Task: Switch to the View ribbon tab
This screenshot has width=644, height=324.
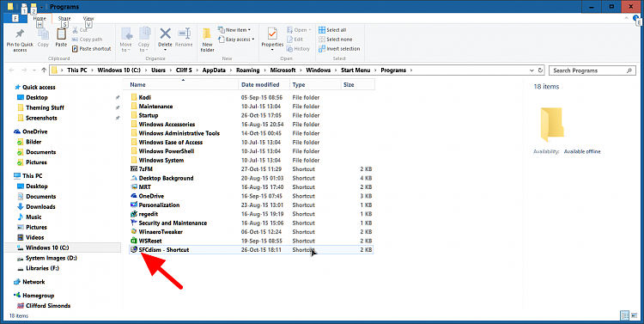Action: point(88,19)
